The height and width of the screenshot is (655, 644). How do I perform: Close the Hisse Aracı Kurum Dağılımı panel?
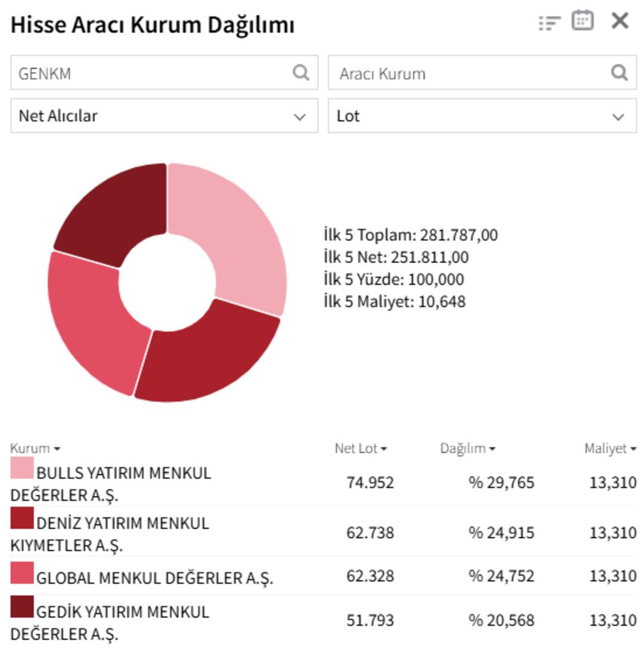pyautogui.click(x=620, y=20)
